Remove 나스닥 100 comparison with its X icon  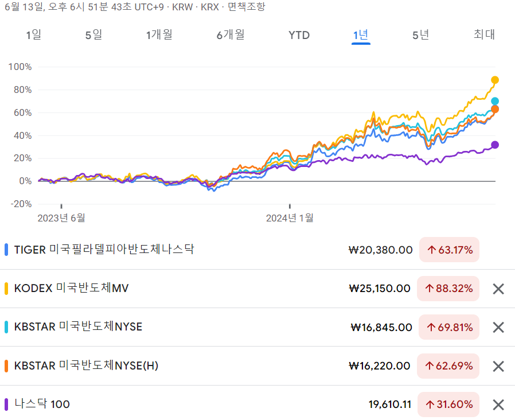click(498, 405)
